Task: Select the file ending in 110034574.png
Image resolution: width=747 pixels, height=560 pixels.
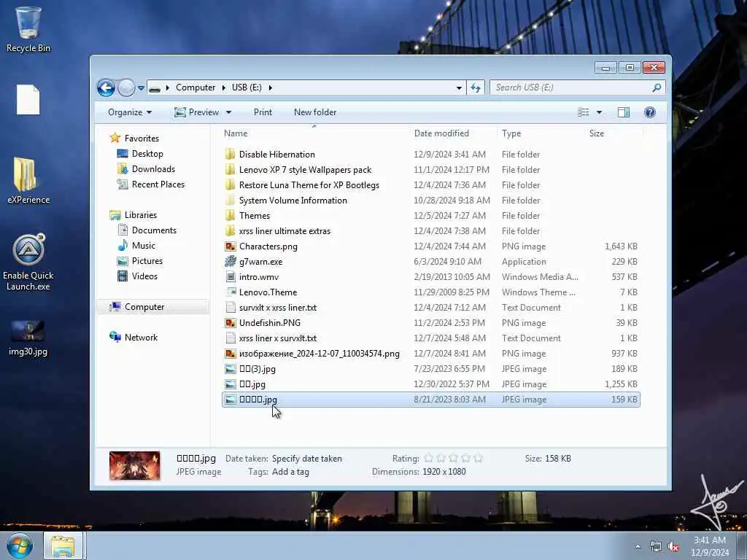Action: tap(320, 354)
